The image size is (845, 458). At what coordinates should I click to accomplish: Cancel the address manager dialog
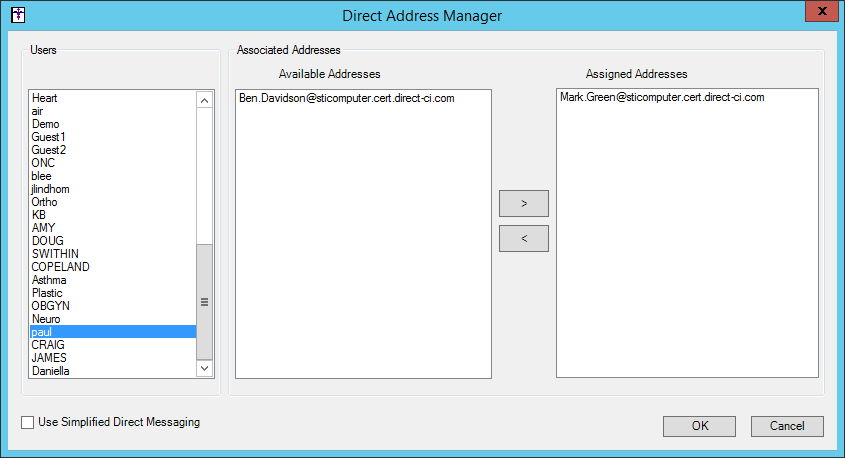(x=787, y=426)
